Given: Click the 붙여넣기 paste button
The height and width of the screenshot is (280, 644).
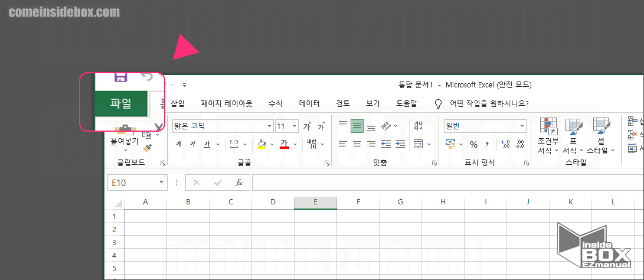Looking at the screenshot, I should pos(125,141).
